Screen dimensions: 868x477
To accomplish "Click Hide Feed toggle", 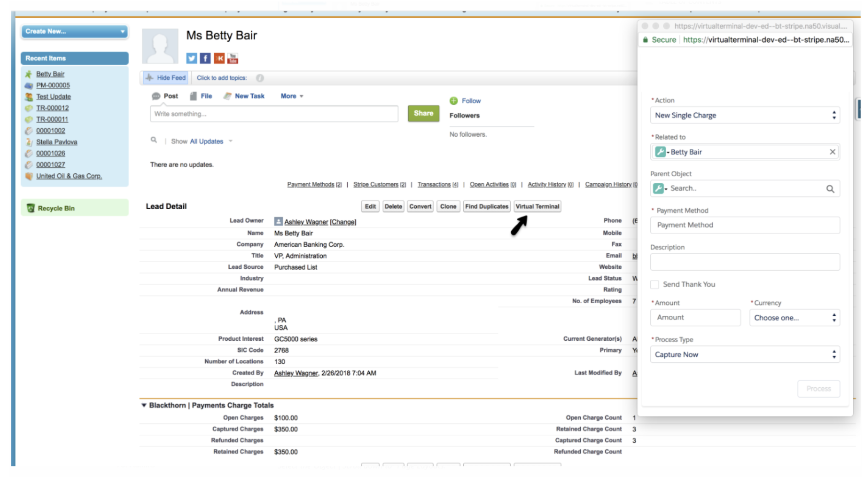I will [x=166, y=78].
